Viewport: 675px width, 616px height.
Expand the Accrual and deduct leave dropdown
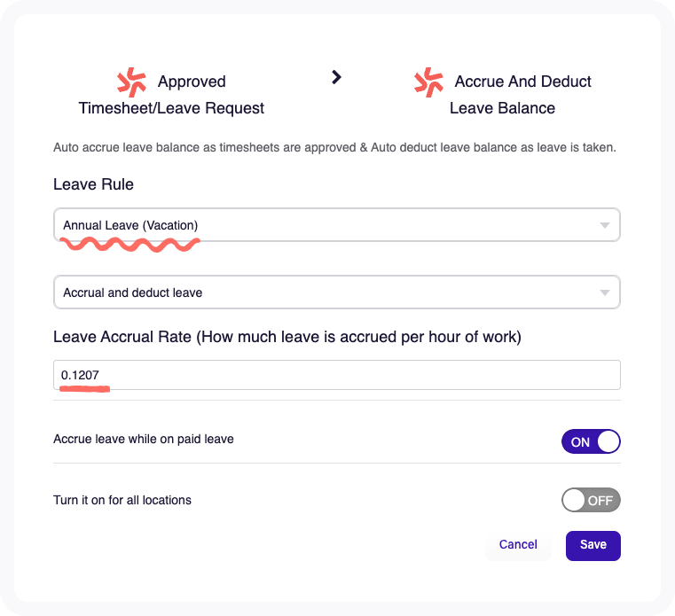[x=337, y=292]
